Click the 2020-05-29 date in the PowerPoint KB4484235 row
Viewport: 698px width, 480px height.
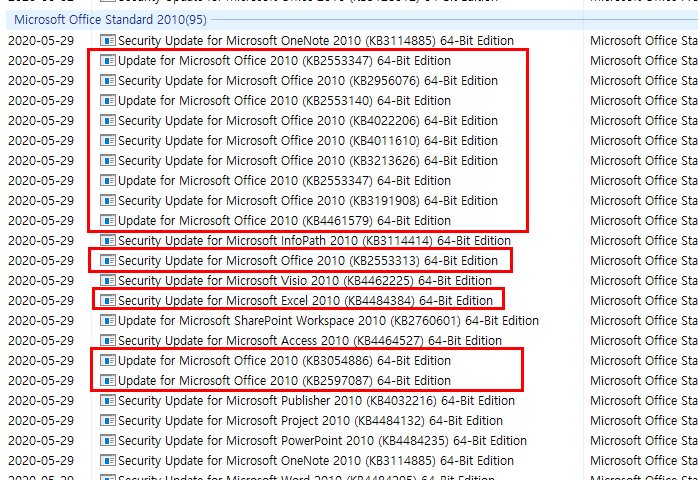click(41, 441)
